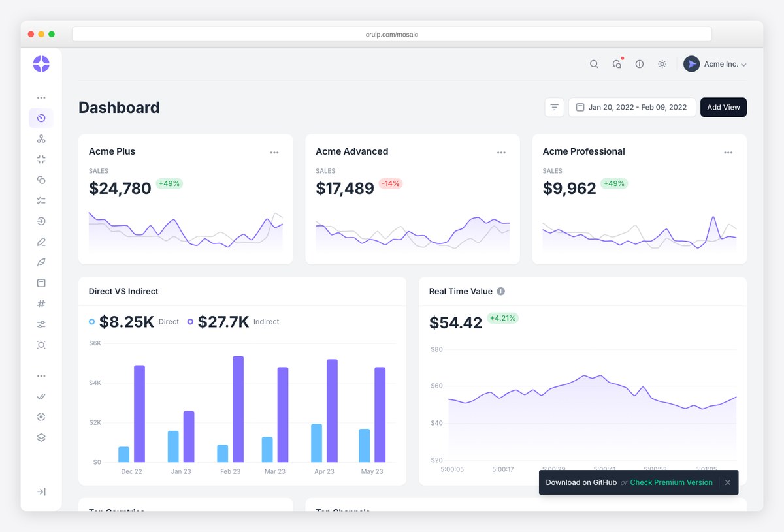Click the $27.7K Indirect total
Viewport: 784px width, 532px height.
click(223, 322)
